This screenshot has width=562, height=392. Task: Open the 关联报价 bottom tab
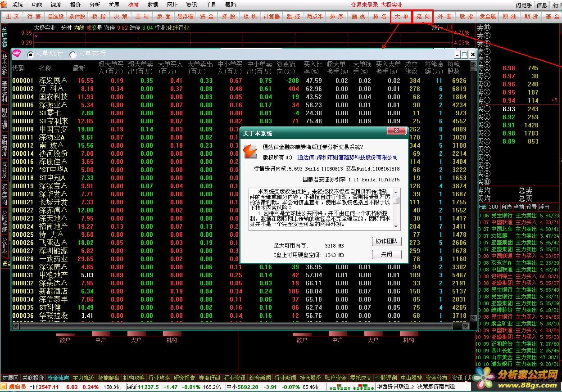33,378
